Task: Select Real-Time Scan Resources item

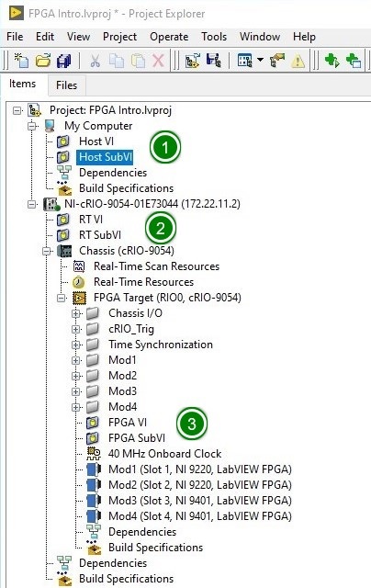Action: [156, 266]
